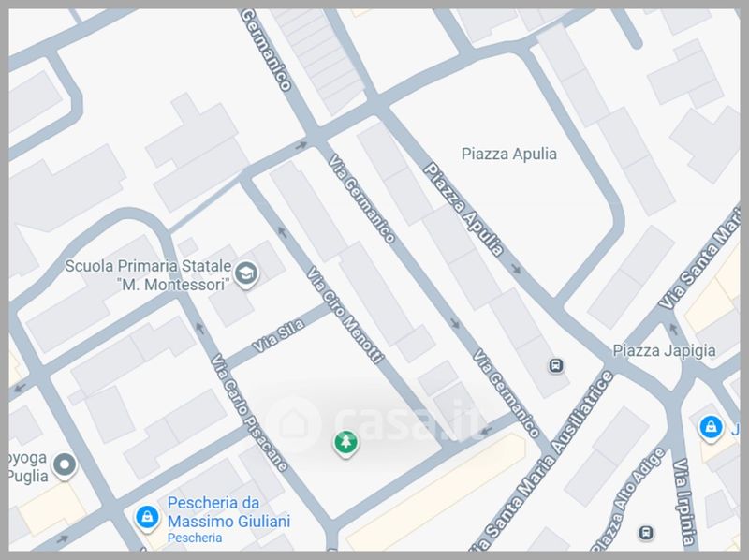
Task: Click the blue shopping pin at right edge
Action: pos(711,428)
